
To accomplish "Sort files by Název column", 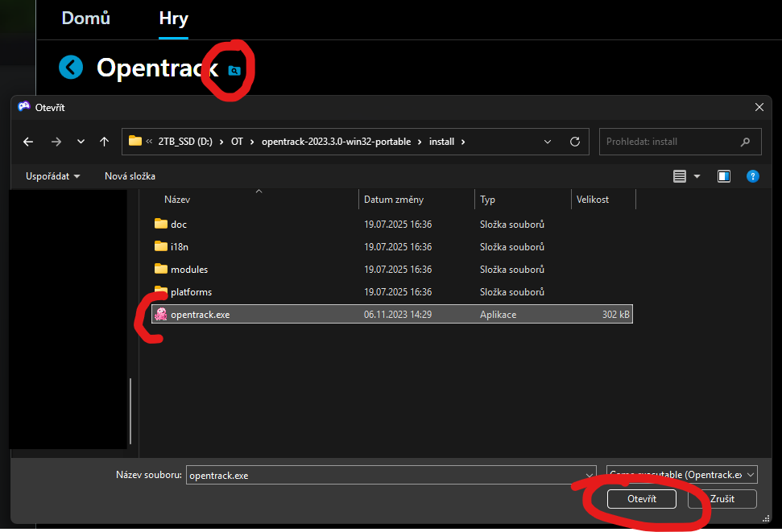I will click(x=177, y=200).
